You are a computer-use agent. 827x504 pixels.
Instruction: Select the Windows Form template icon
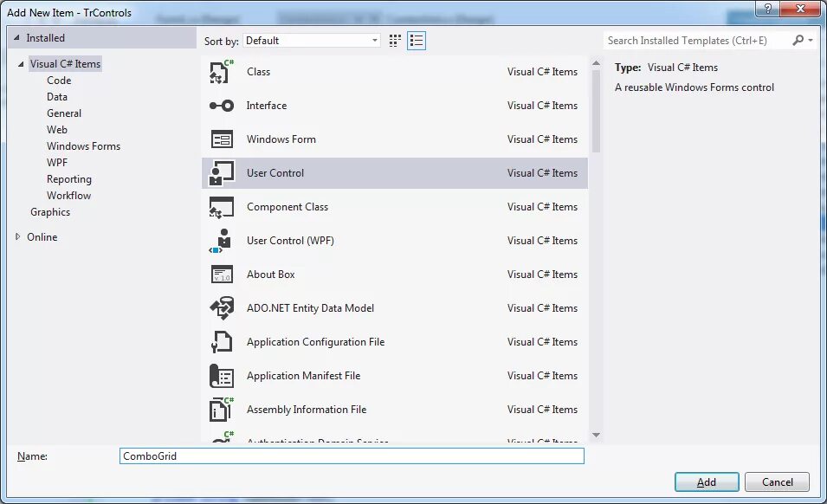(x=221, y=139)
